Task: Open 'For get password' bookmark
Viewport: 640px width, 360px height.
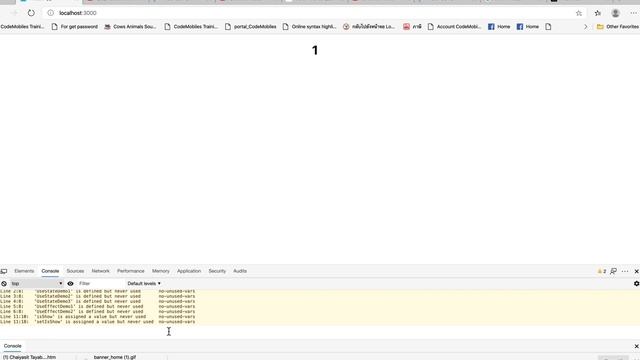Action: [75, 27]
